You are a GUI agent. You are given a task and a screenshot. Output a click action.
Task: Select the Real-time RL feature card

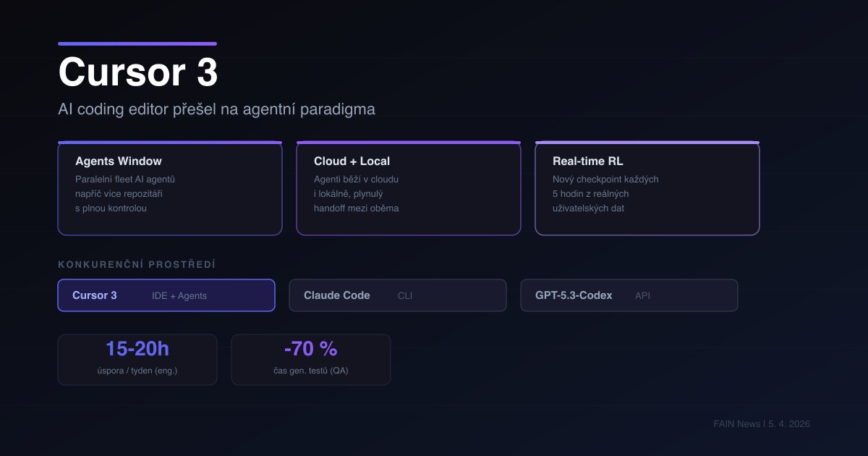point(647,188)
